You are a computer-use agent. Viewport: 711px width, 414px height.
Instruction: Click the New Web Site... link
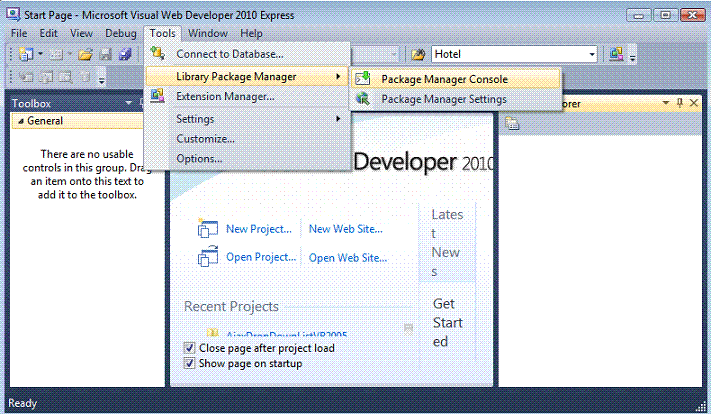pyautogui.click(x=346, y=229)
